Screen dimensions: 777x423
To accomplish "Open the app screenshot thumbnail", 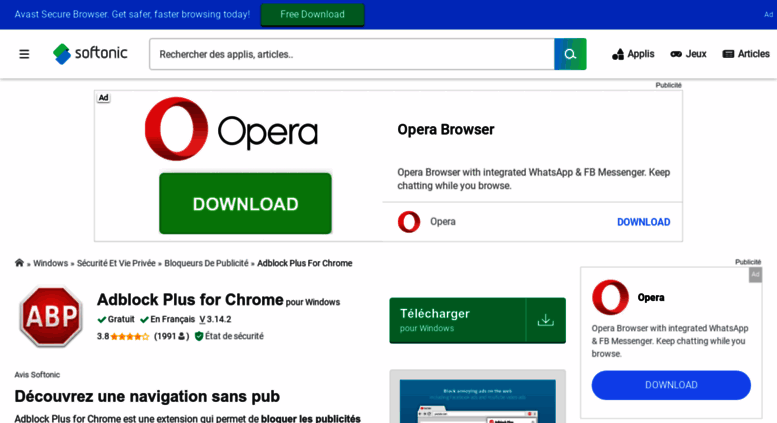I will pos(477,400).
